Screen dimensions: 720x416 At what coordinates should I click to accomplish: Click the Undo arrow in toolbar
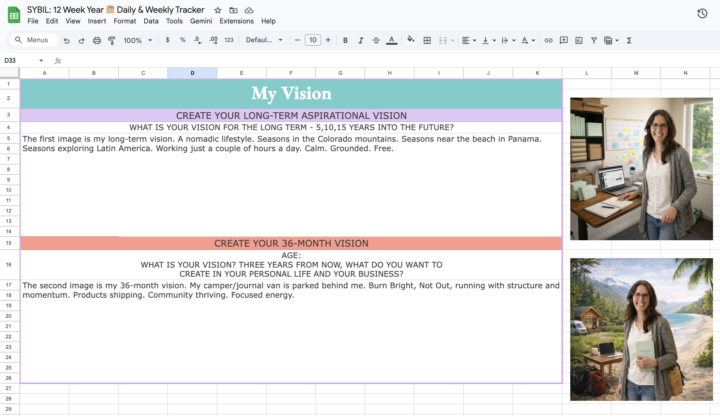[67, 40]
